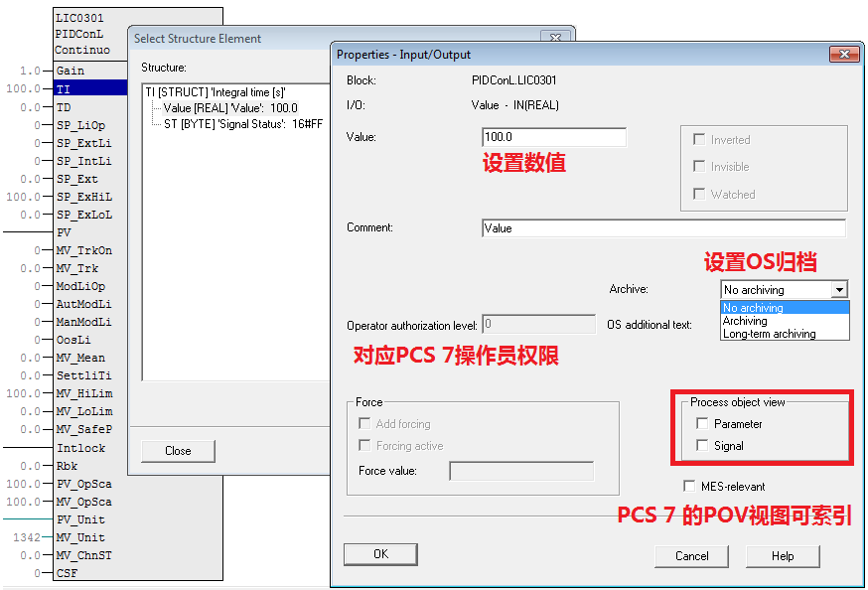868x590 pixels.
Task: Select the Gain parameter in the block list
Action: pyautogui.click(x=69, y=71)
